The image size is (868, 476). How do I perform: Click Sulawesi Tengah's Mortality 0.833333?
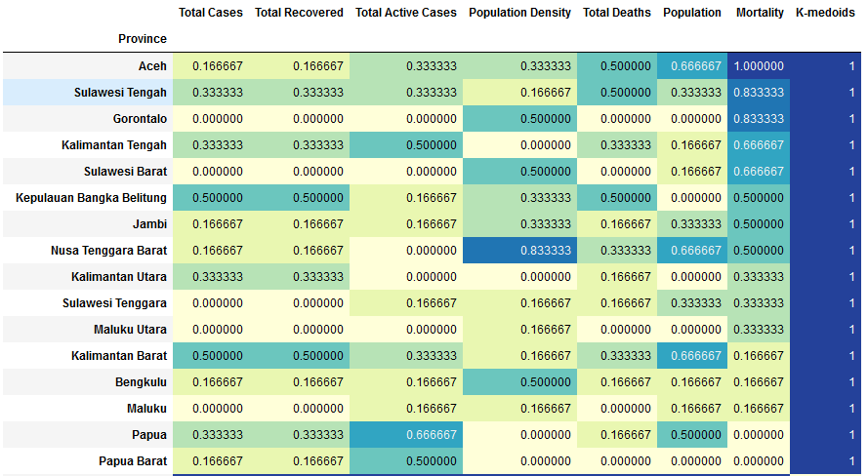(759, 93)
